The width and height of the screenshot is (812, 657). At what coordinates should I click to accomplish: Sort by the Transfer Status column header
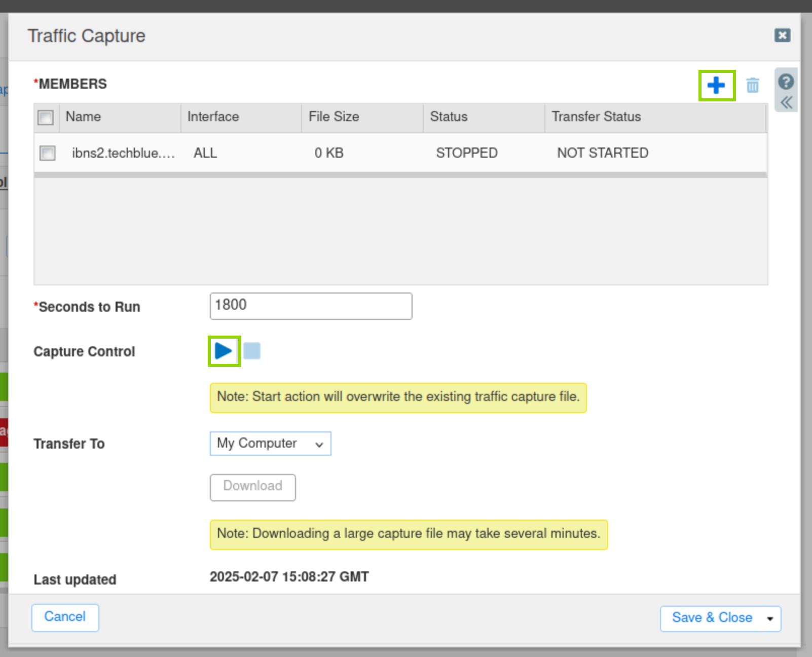pos(596,117)
